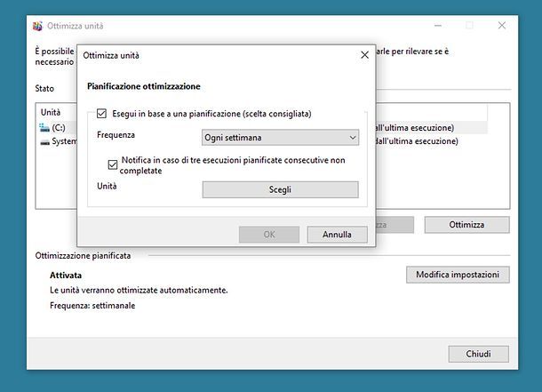
Task: Click the Chiudi button in main window
Action: click(x=478, y=354)
